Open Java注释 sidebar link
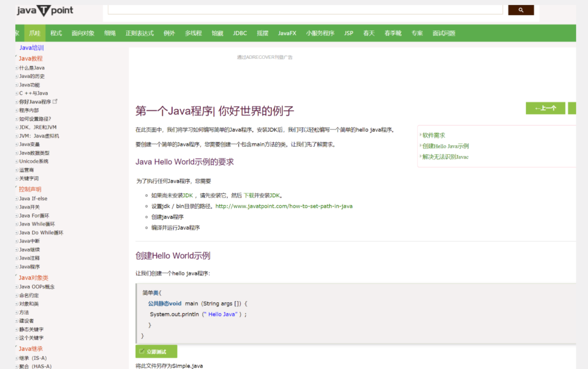 click(29, 258)
